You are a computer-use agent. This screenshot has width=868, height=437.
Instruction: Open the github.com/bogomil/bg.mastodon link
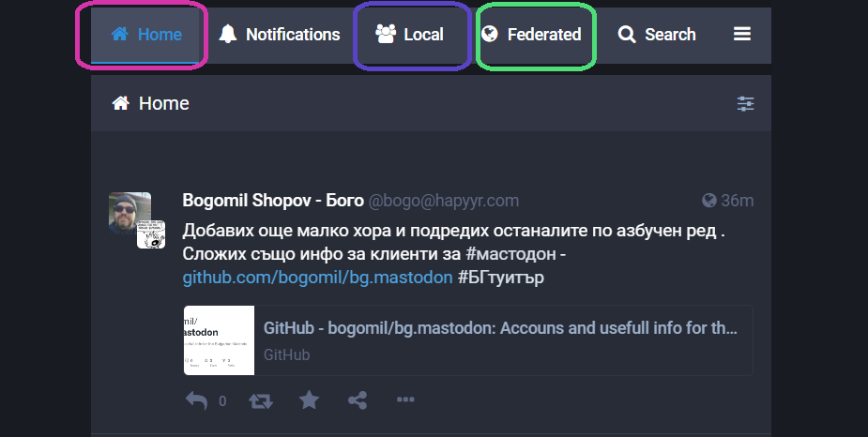(317, 278)
